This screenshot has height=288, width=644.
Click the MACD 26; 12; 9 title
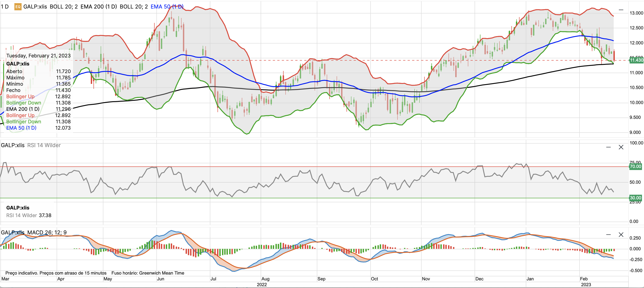(47, 232)
